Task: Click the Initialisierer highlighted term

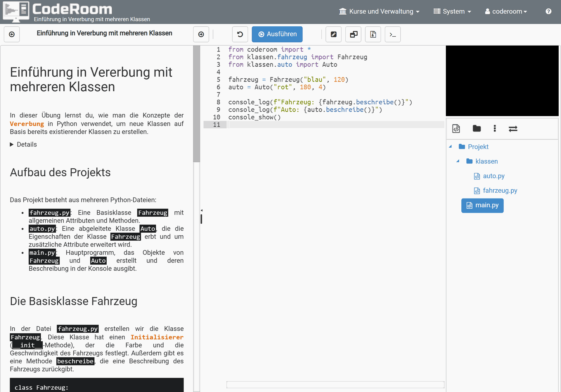Action: tap(157, 337)
